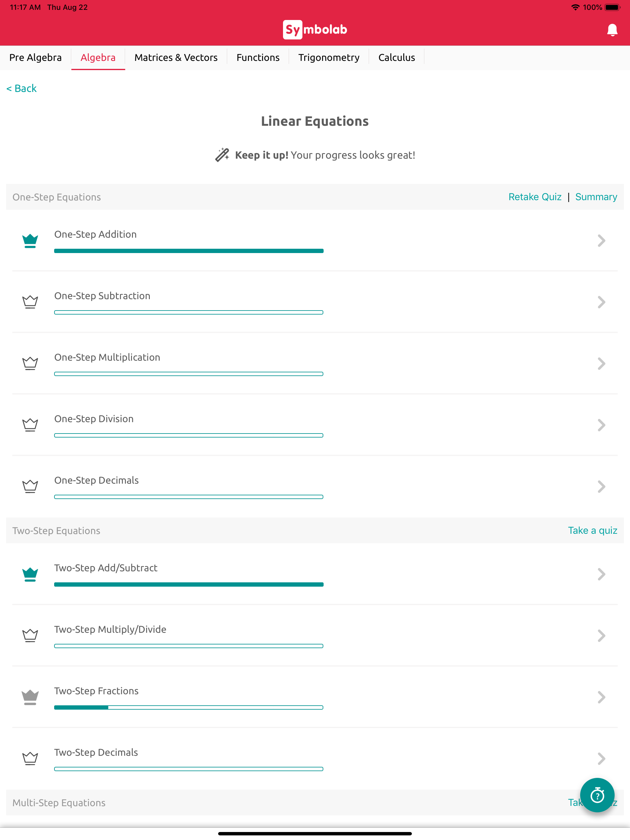
Task: Tap the crown icon beside One-Step Subtraction
Action: pyautogui.click(x=30, y=302)
